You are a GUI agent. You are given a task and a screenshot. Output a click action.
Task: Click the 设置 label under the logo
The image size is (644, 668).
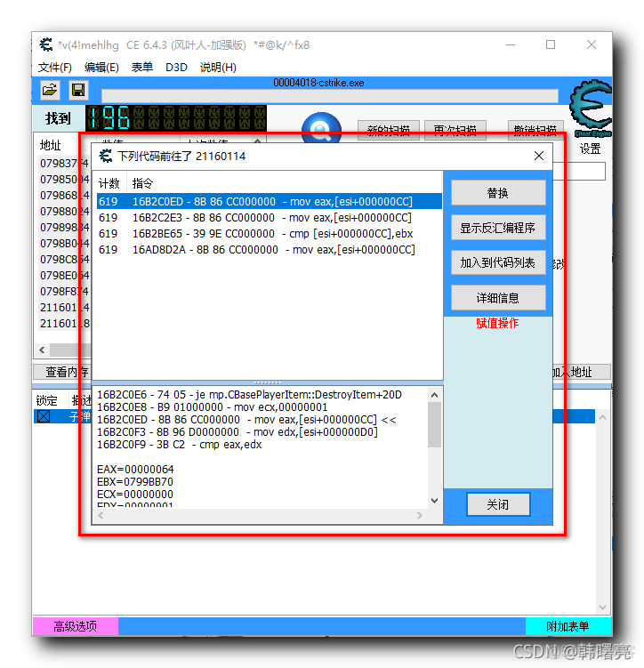[x=591, y=149]
